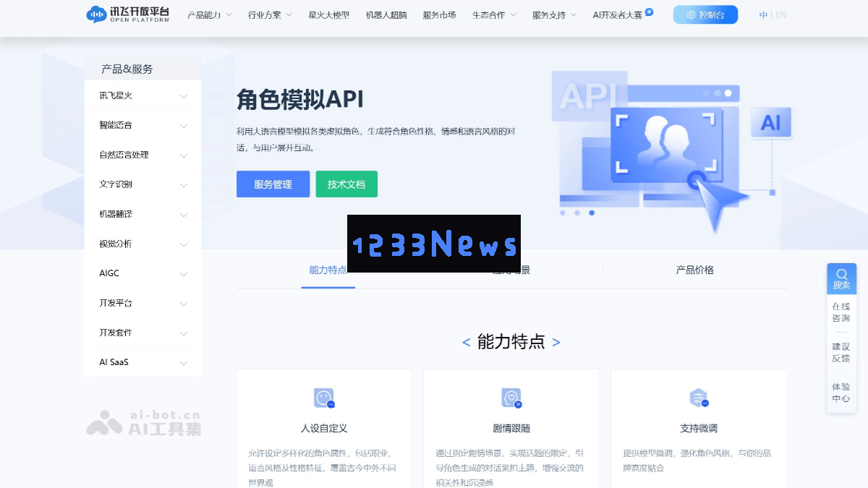Click the 支持微调 card title
Image resolution: width=868 pixels, height=488 pixels.
tap(699, 428)
